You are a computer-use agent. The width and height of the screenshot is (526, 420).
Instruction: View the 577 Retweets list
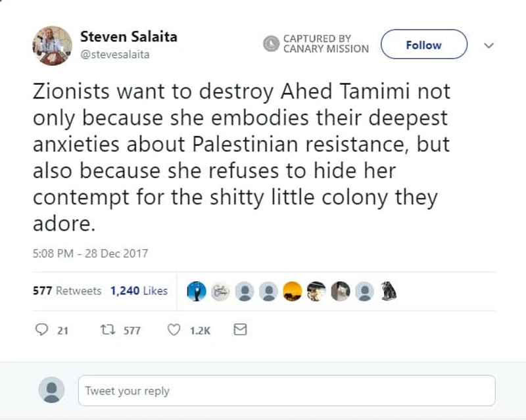pos(67,290)
